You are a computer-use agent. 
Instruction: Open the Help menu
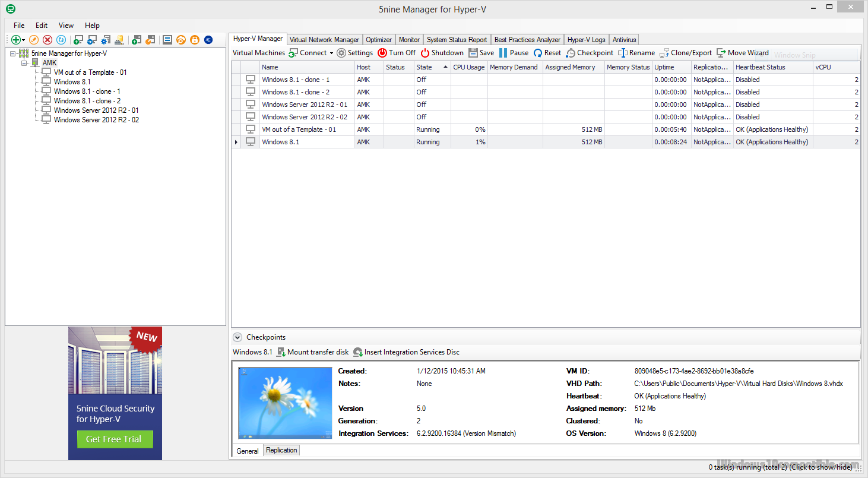click(x=92, y=26)
